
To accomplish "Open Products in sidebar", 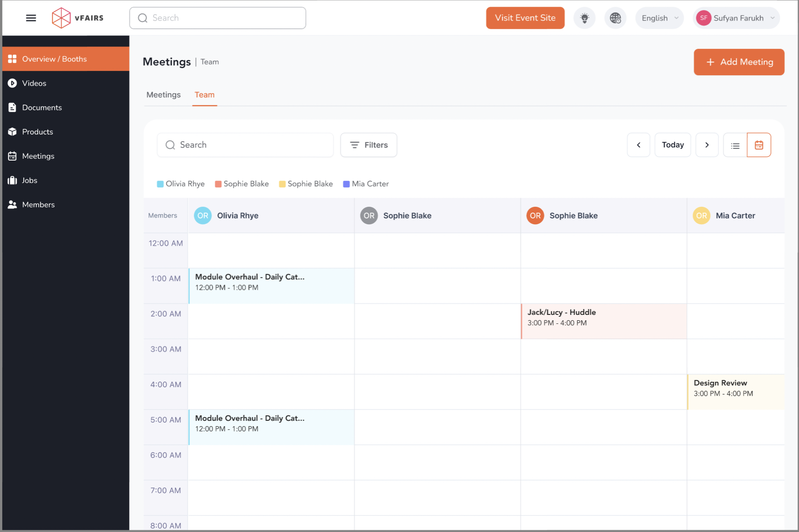I will click(37, 132).
